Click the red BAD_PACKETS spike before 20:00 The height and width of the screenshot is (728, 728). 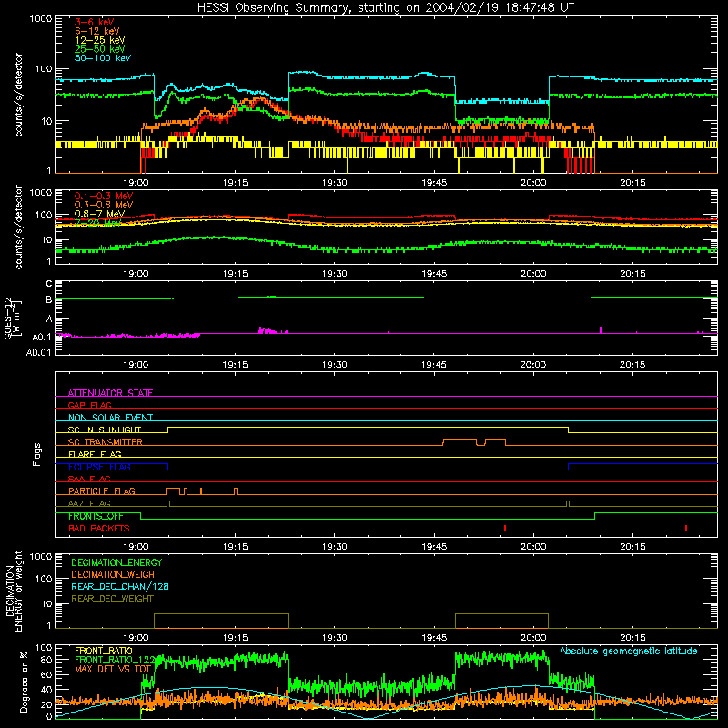coord(505,528)
